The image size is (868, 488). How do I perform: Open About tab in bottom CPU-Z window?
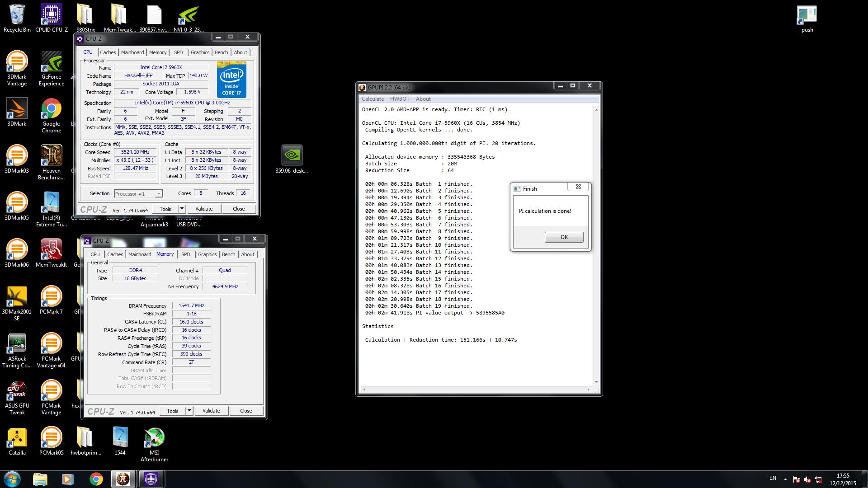click(x=248, y=254)
